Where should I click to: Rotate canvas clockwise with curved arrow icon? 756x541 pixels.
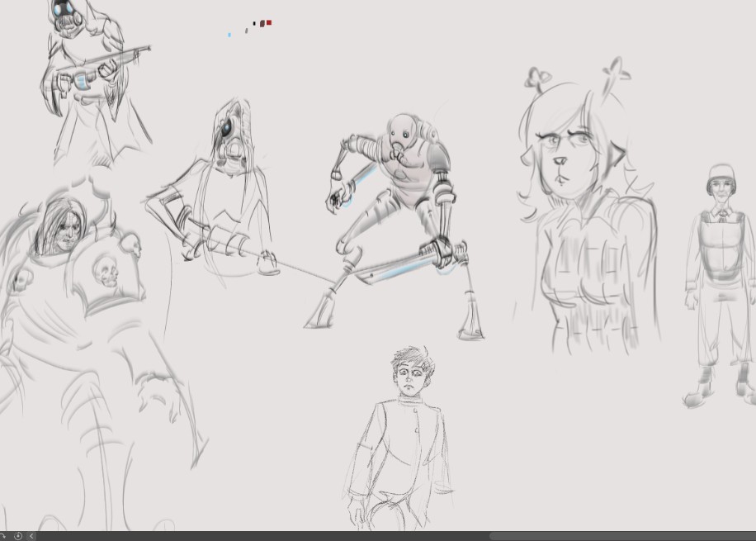tap(3, 536)
